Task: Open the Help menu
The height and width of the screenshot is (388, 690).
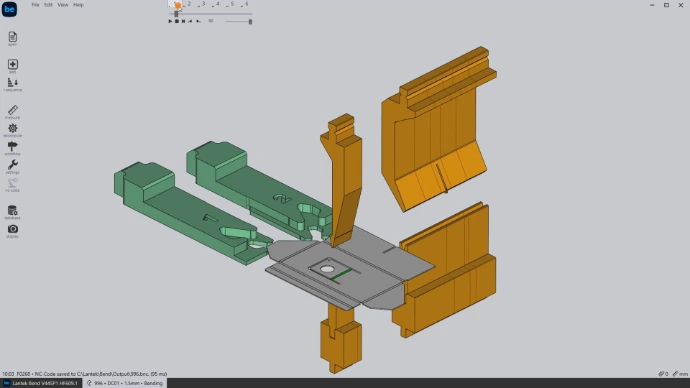Action: (78, 5)
